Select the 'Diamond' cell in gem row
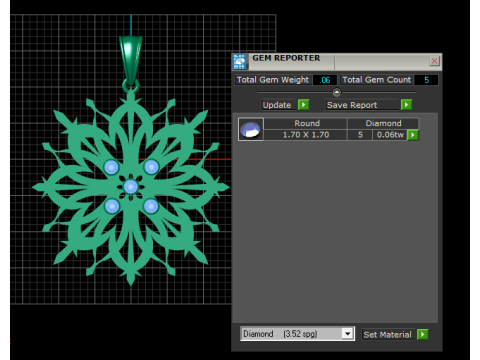This screenshot has height=360, width=480. pos(383,123)
